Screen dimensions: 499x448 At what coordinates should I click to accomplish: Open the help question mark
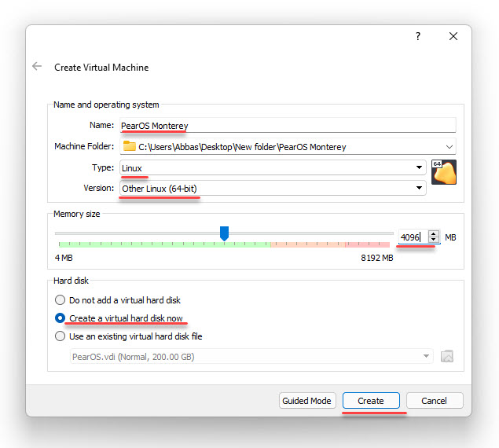418,36
